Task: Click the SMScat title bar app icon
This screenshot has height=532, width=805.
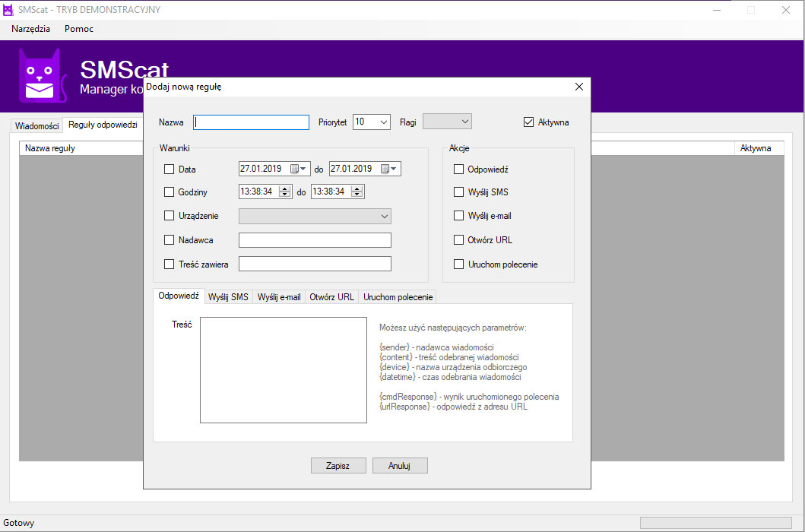Action: 8,10
